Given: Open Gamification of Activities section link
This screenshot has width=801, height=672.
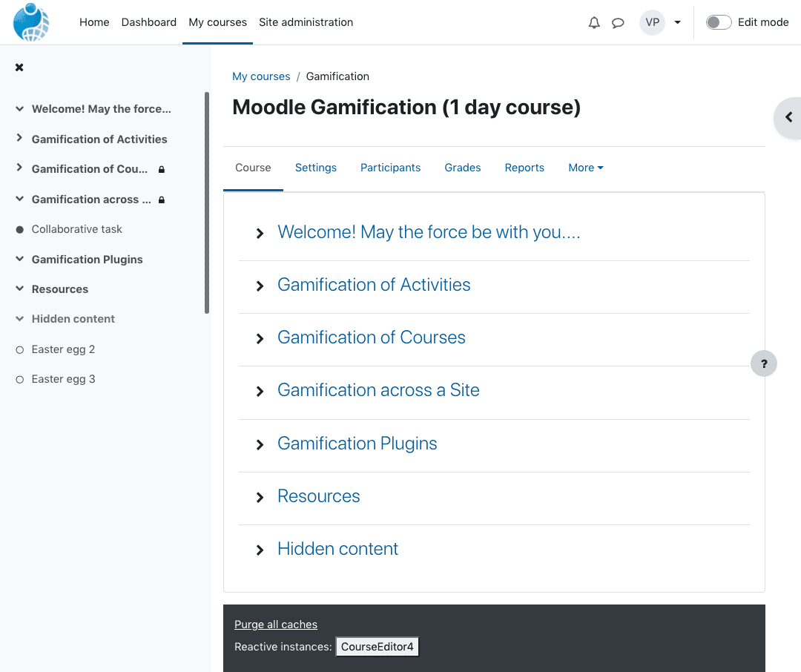Looking at the screenshot, I should point(373,285).
